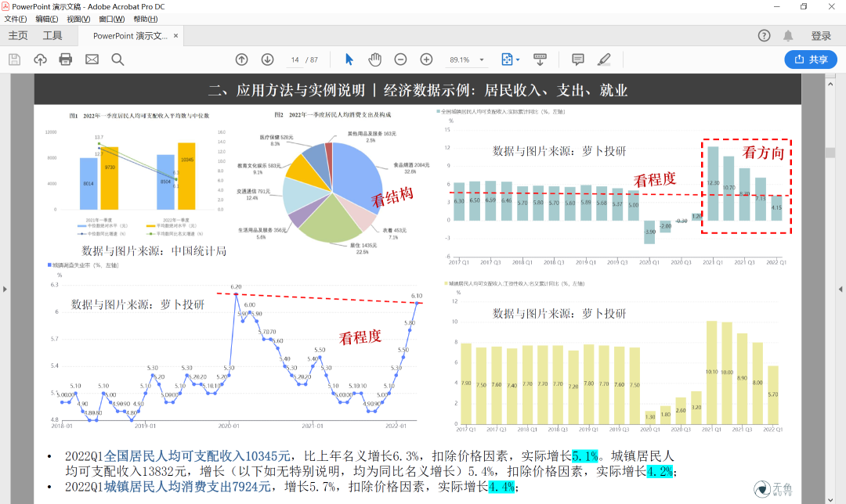Close the PowerPoint document tab
846x504 pixels.
tap(176, 35)
